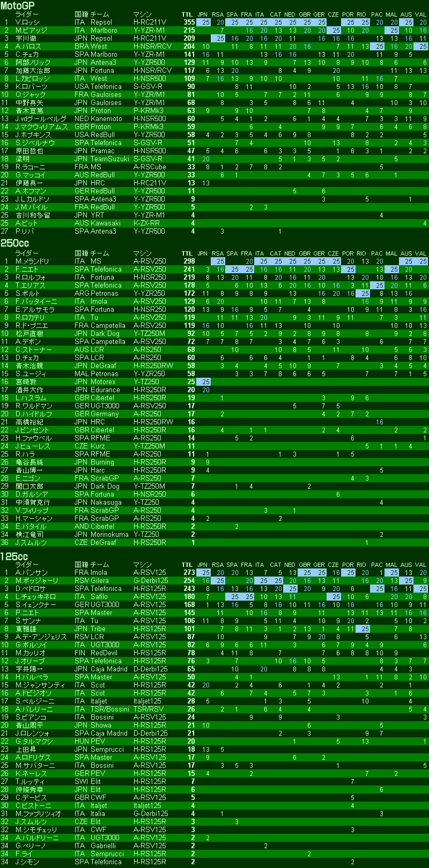
Task: Click rider name 中須賀克行
Action: (x=33, y=503)
